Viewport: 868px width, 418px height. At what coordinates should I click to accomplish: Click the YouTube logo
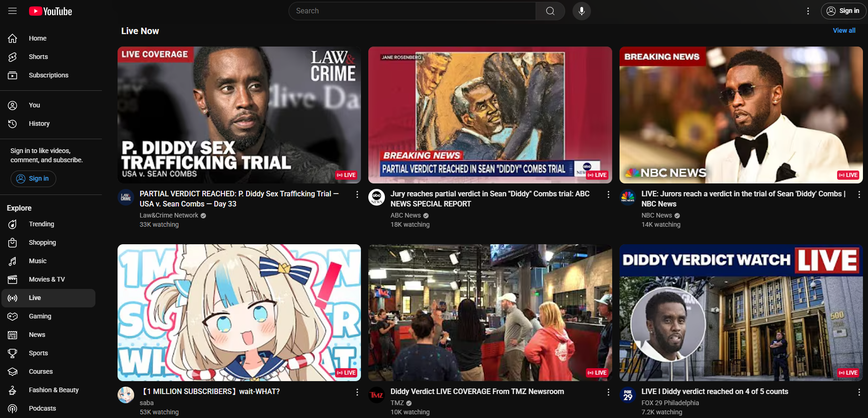point(51,11)
